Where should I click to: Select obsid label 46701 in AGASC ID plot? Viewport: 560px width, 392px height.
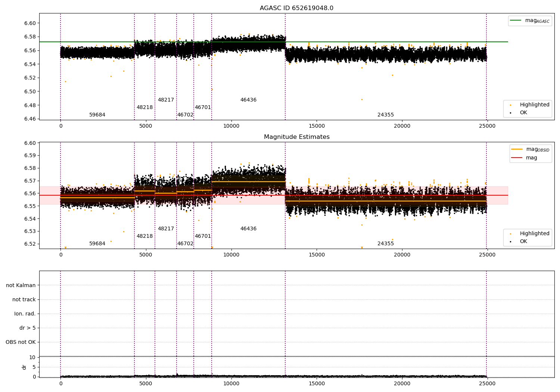coord(203,108)
